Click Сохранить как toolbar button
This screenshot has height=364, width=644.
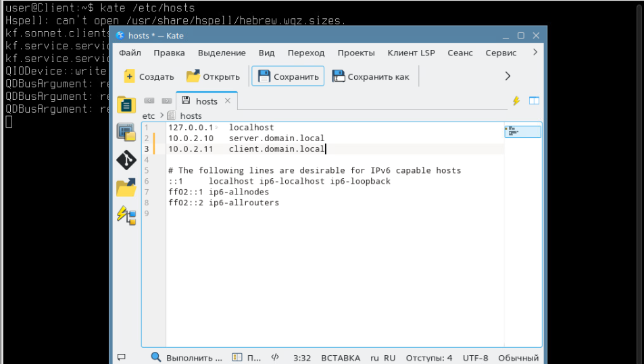click(371, 76)
